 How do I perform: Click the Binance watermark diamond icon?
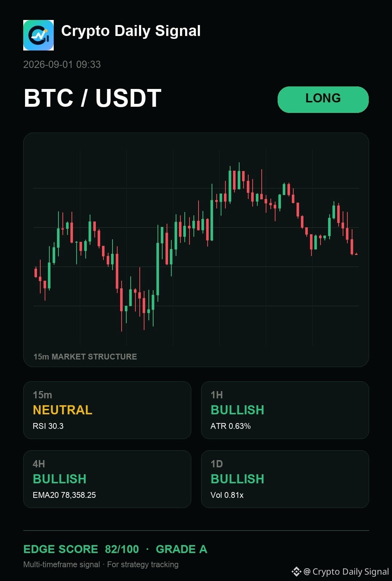click(297, 572)
